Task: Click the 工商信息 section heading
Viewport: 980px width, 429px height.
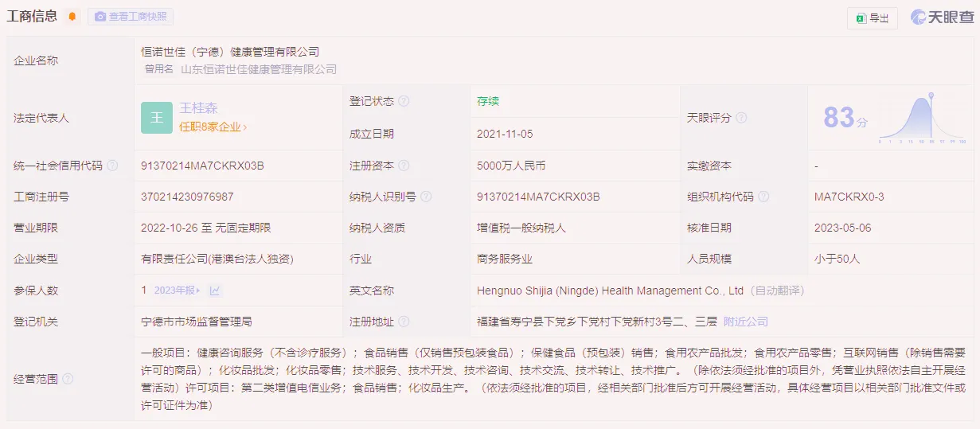Action: click(x=32, y=17)
